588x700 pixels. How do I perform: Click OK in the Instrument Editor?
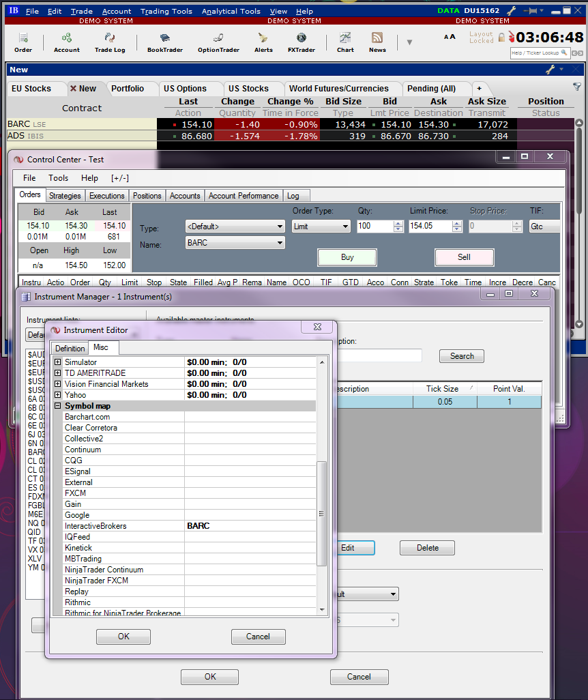click(x=123, y=637)
